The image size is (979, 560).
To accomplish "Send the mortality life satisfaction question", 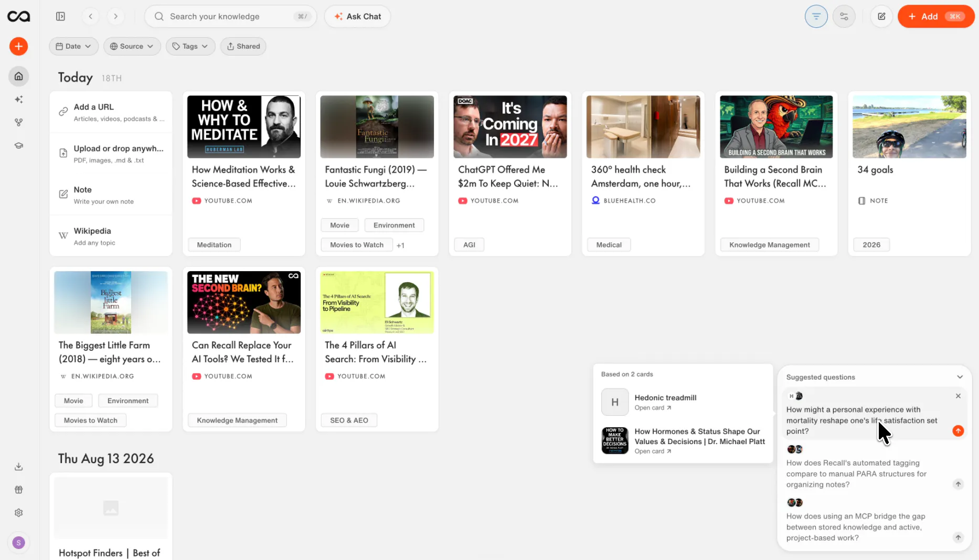I will click(x=958, y=431).
